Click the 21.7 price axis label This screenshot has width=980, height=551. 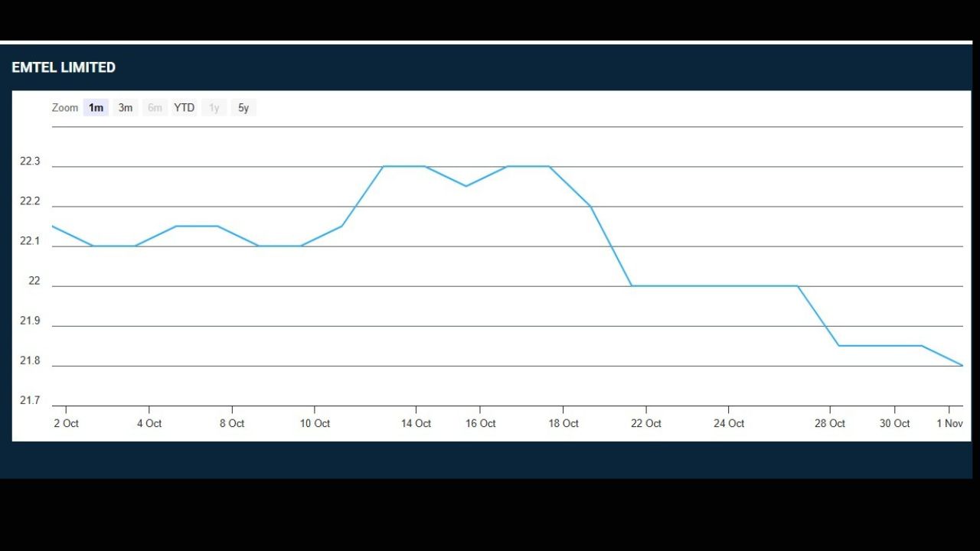pyautogui.click(x=30, y=400)
